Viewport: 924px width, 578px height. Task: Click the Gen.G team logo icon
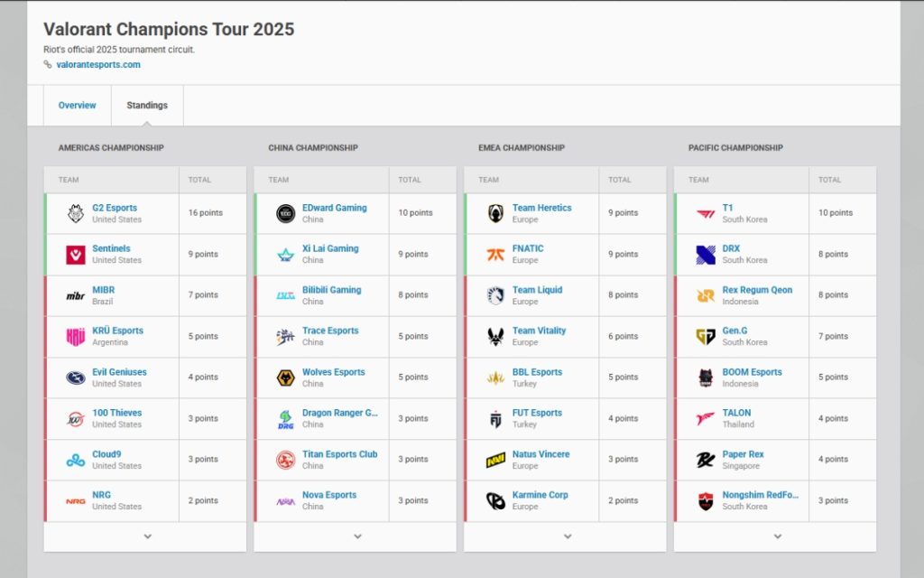(x=706, y=336)
